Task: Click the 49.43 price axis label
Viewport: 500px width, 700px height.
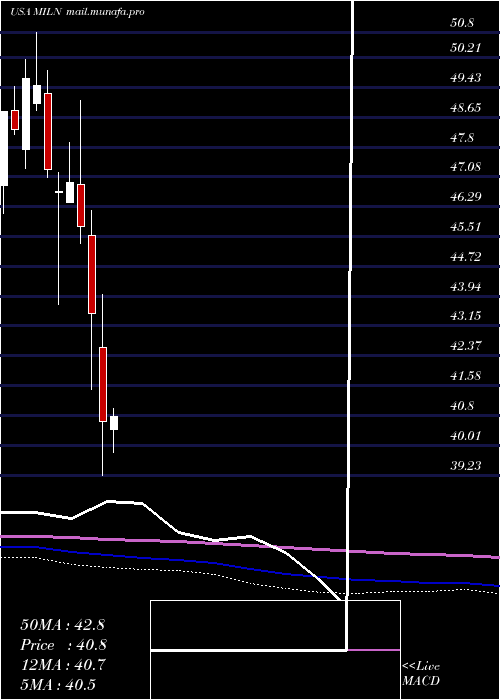Action: point(466,78)
